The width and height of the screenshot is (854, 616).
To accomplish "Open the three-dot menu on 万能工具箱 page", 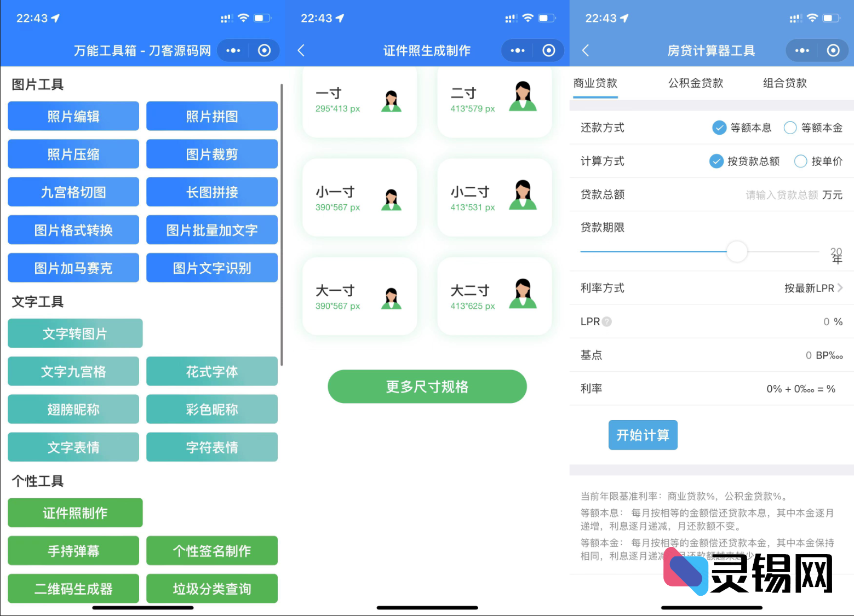I will point(232,50).
